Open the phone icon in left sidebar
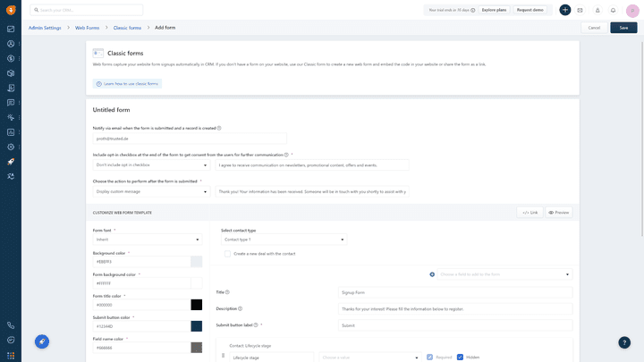644x362 pixels. point(11,325)
